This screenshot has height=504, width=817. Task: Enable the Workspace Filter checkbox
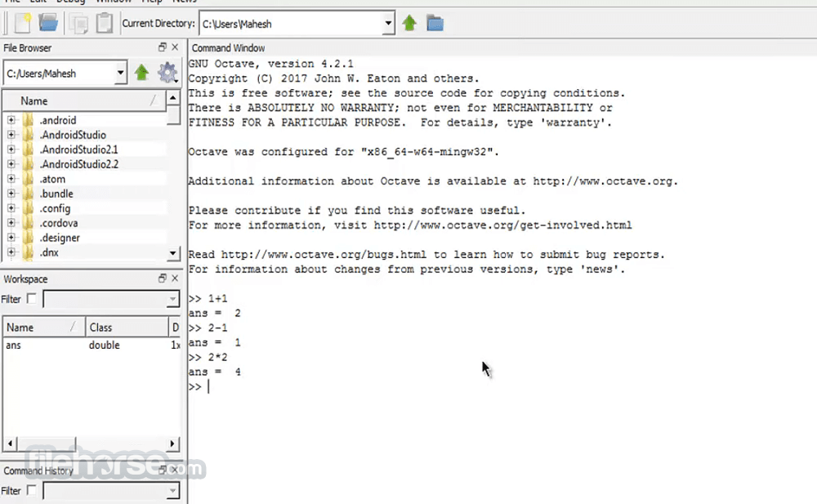click(x=32, y=299)
